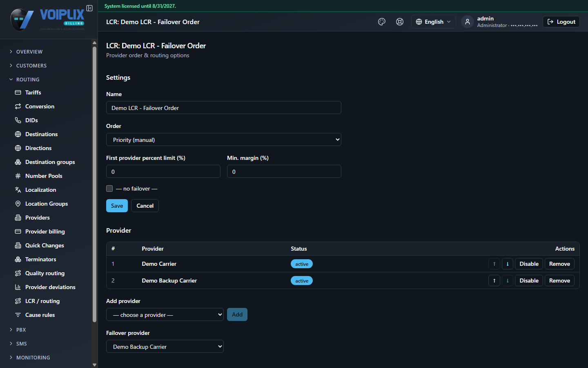
Task: Move Demo Backup Carrier down
Action: [x=508, y=280]
